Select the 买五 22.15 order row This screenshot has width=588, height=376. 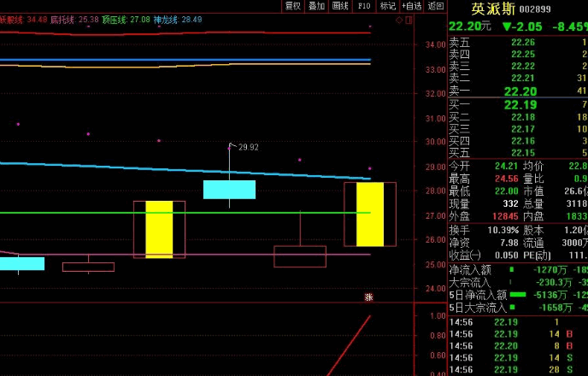point(518,153)
